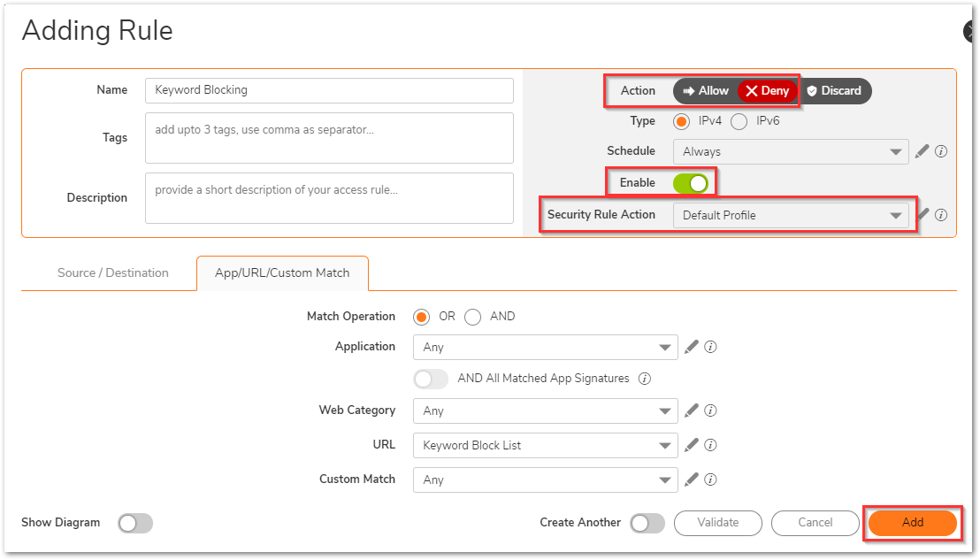The height and width of the screenshot is (560, 980).
Task: Expand the Schedule dropdown set to Always
Action: point(790,151)
